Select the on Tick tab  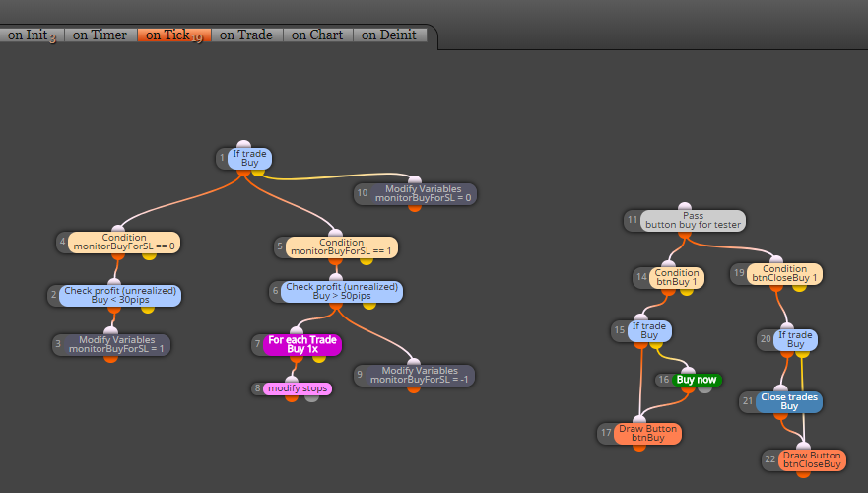pyautogui.click(x=173, y=35)
